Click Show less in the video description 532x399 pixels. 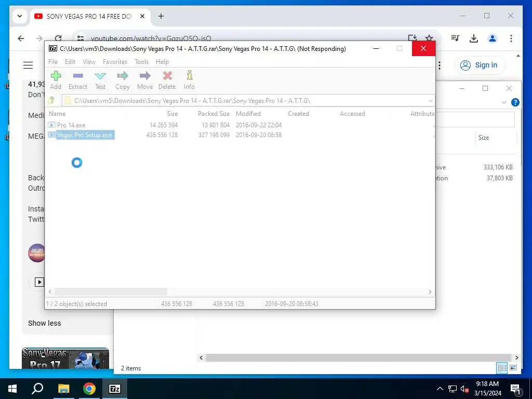[45, 323]
